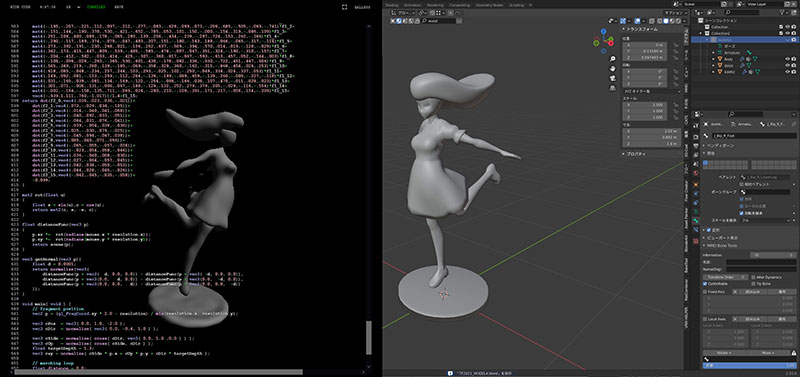Adjust the blue 影響 influence slider

tap(750, 366)
